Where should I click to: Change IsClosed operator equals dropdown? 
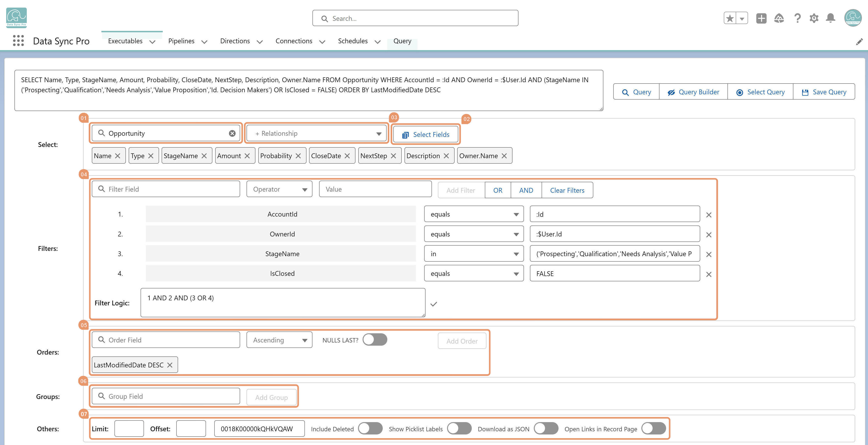point(474,274)
